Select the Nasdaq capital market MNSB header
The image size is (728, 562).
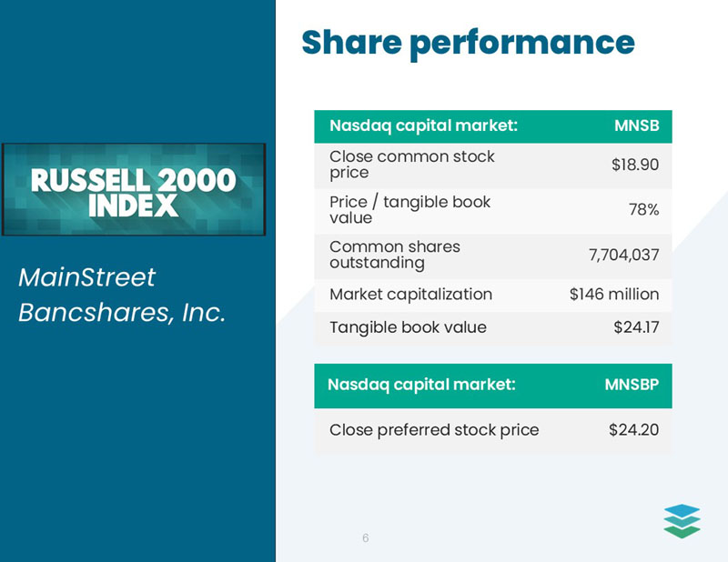[423, 125]
